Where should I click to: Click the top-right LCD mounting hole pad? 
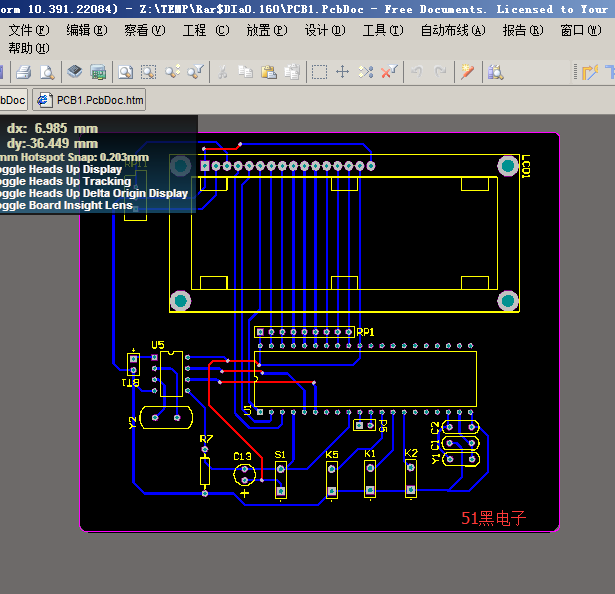click(x=508, y=166)
